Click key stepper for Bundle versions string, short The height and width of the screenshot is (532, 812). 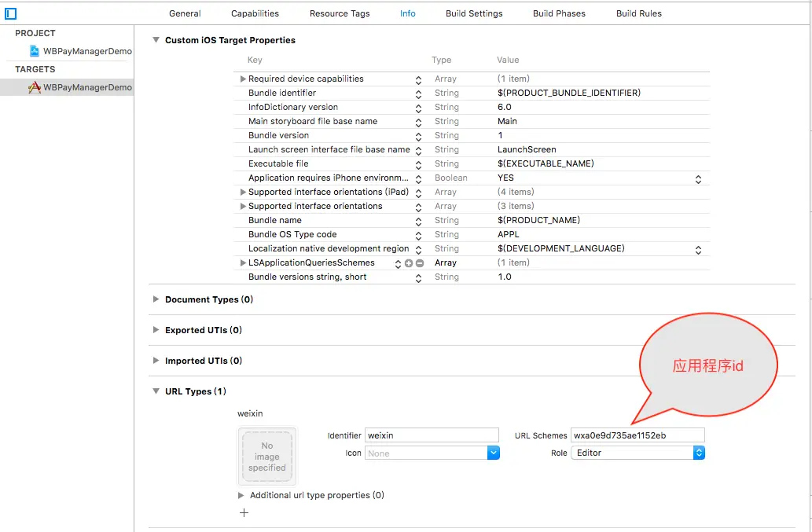[418, 278]
